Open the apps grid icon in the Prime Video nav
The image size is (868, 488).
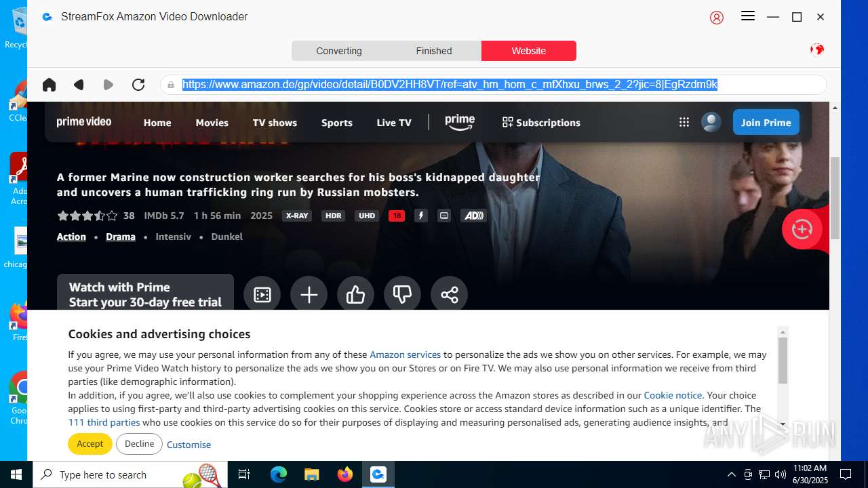point(684,122)
